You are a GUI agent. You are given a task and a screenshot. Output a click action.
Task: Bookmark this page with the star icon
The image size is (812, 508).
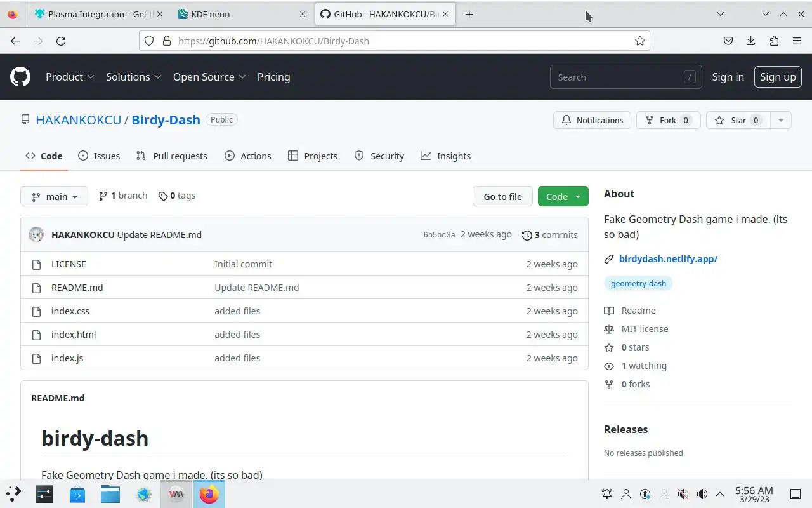click(640, 41)
